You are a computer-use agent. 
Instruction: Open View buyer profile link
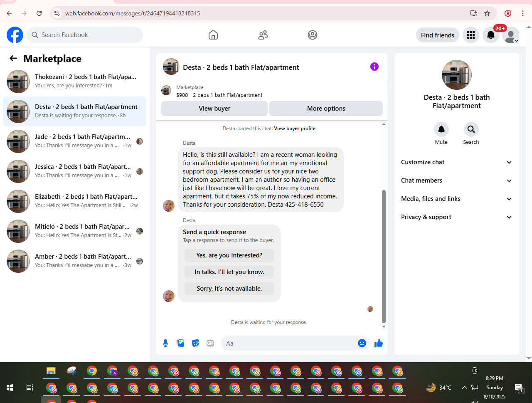coord(295,129)
